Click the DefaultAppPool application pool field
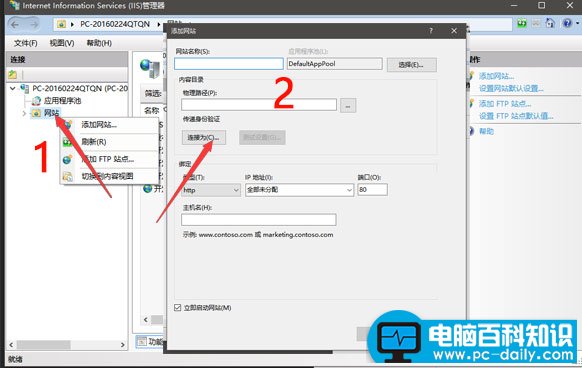582x368 pixels. pos(334,63)
